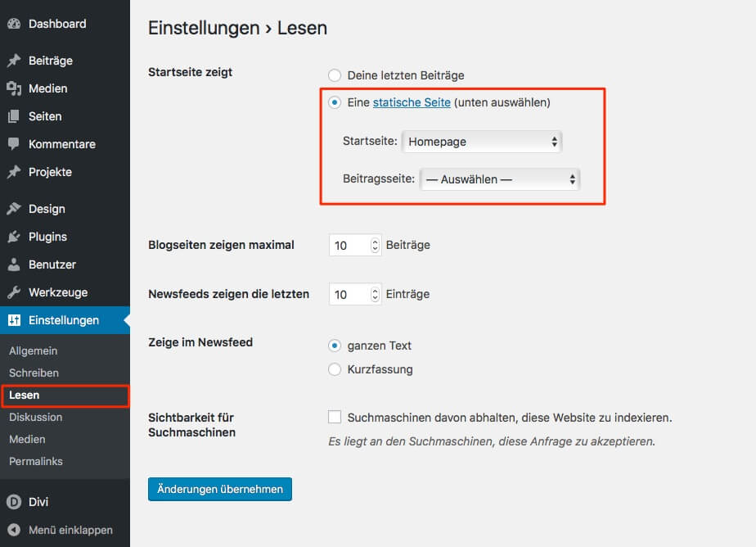Open the Divi menu icon
This screenshot has width=756, height=547.
(x=15, y=502)
